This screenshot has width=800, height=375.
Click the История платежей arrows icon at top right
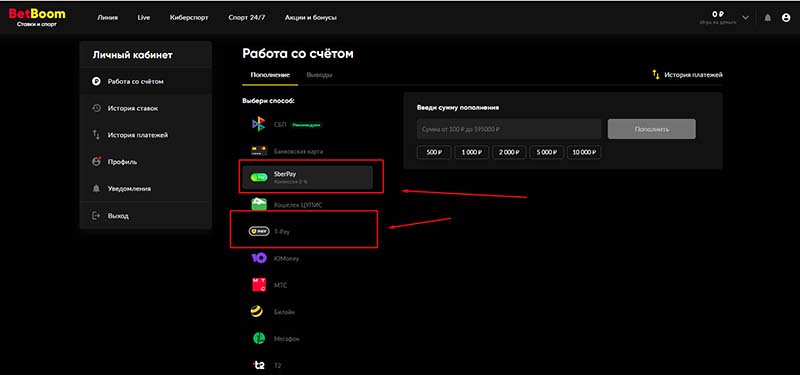click(x=656, y=75)
